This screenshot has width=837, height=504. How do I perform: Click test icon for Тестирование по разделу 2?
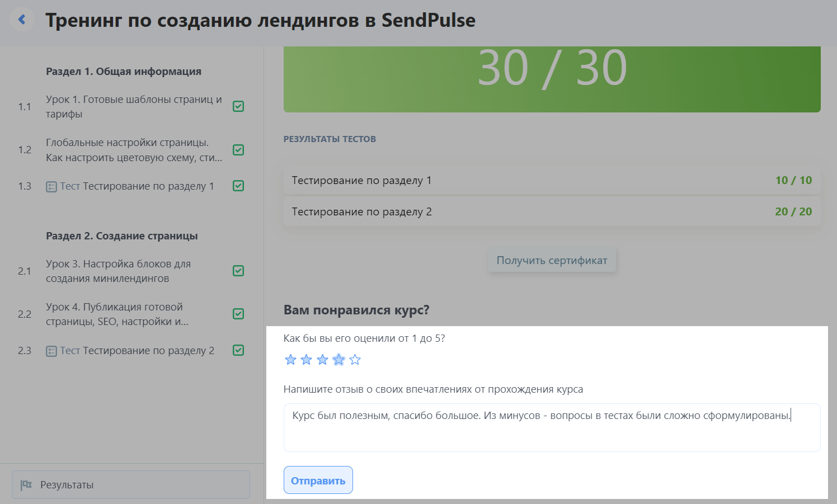51,351
